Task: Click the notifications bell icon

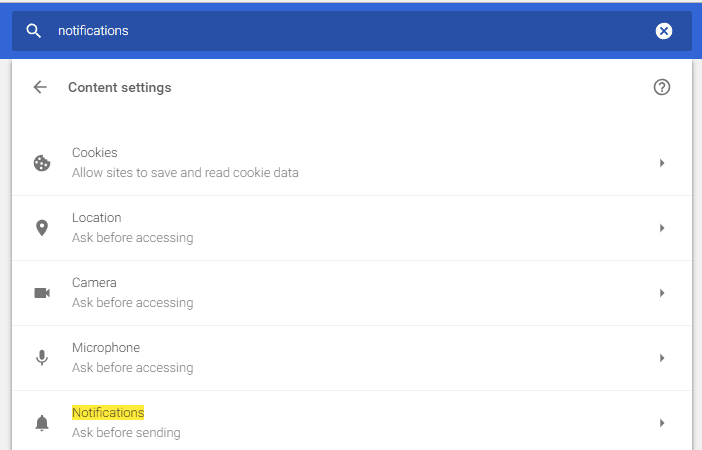Action: [x=42, y=423]
